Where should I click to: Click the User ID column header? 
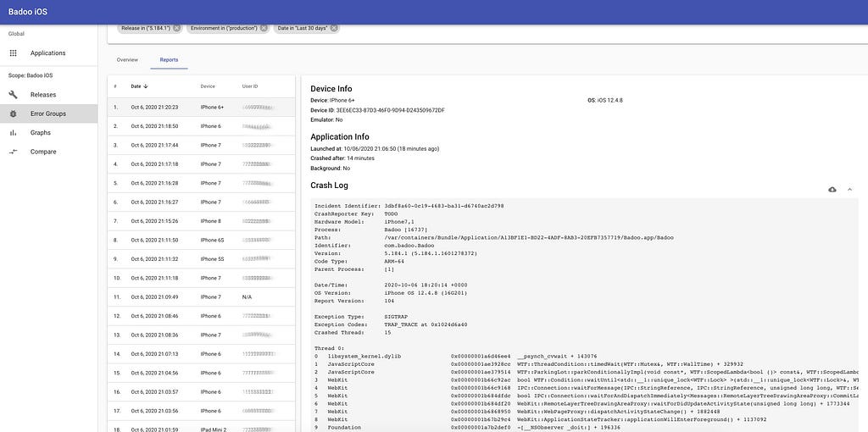[x=250, y=86]
